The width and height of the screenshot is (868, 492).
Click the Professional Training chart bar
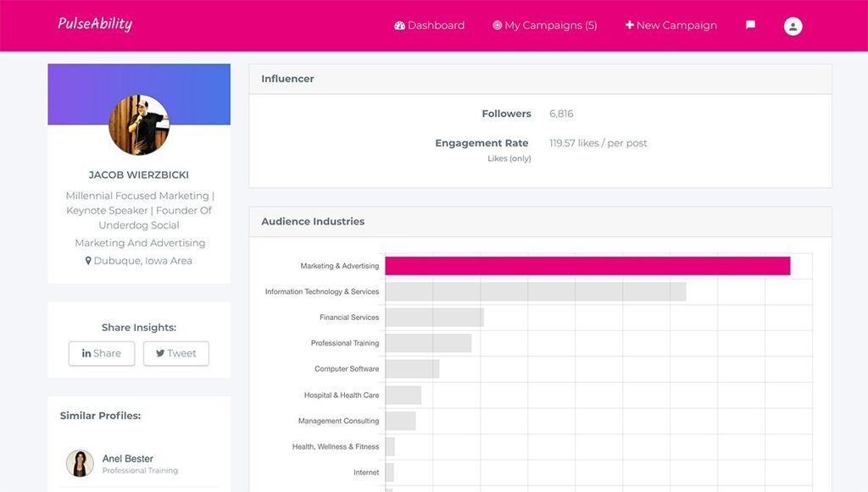click(x=428, y=343)
